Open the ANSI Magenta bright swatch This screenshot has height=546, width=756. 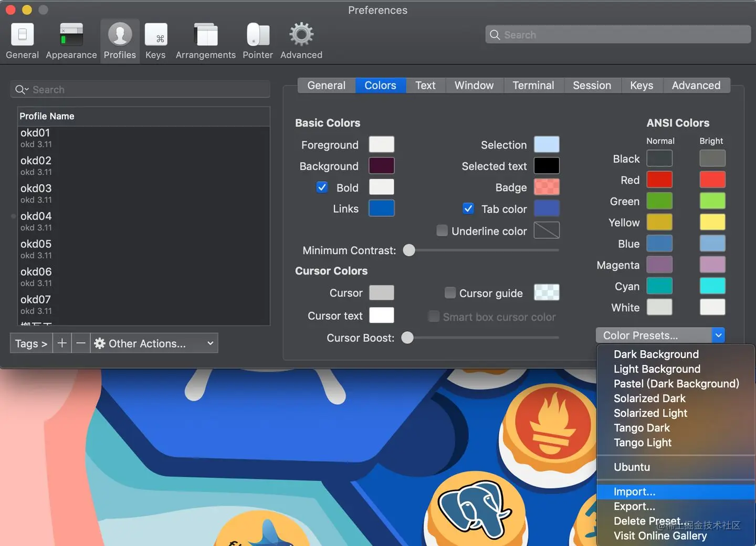coord(712,265)
